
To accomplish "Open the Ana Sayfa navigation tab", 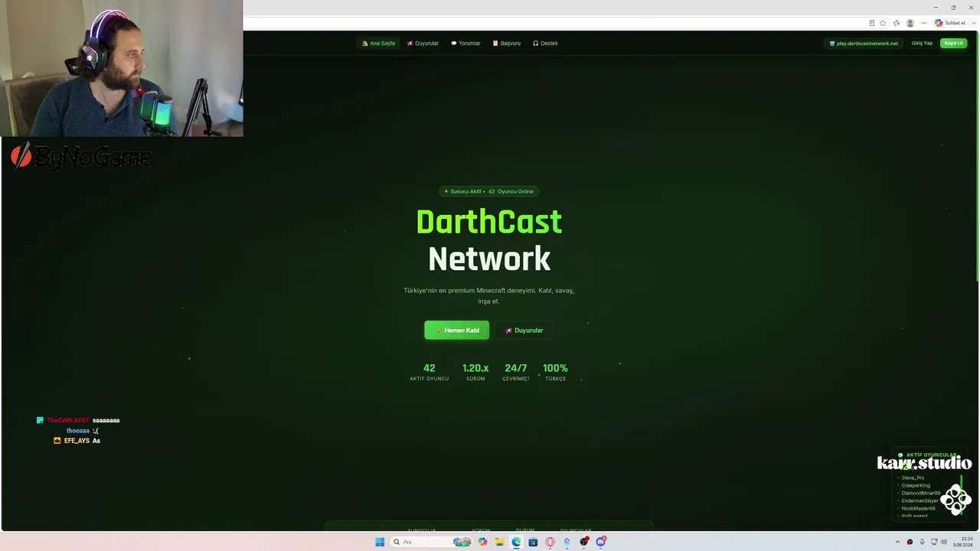I will tap(379, 44).
